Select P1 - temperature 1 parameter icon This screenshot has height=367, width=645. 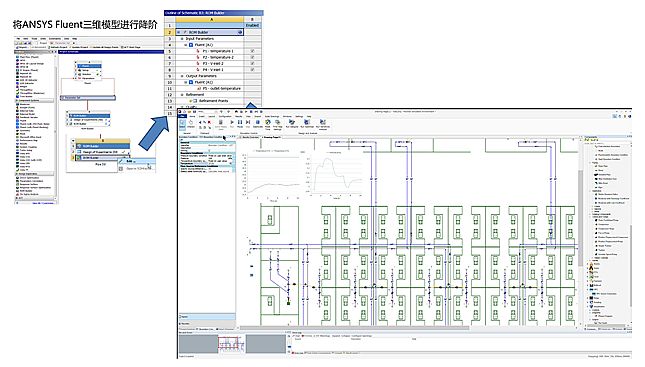point(198,51)
